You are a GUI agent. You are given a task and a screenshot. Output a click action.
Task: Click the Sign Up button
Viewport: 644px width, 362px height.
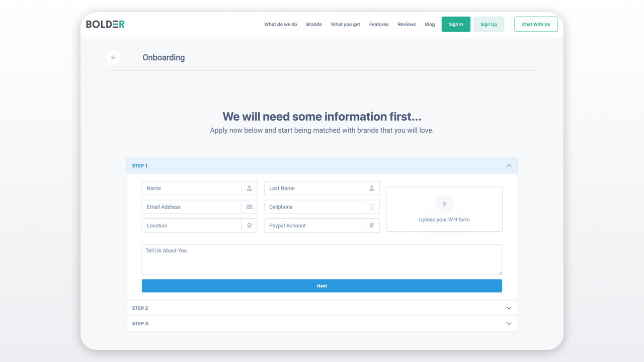point(489,24)
